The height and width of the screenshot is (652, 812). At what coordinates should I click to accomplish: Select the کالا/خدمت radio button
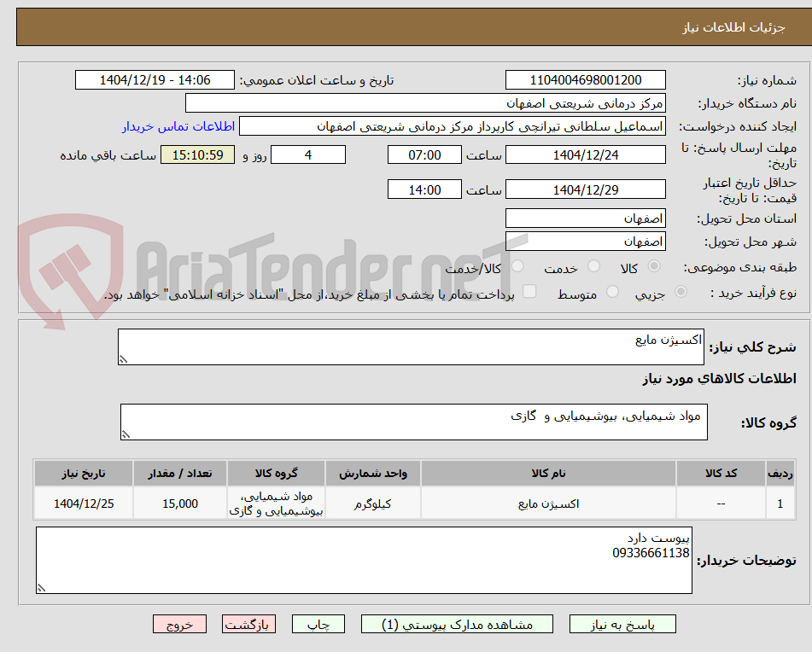(517, 266)
